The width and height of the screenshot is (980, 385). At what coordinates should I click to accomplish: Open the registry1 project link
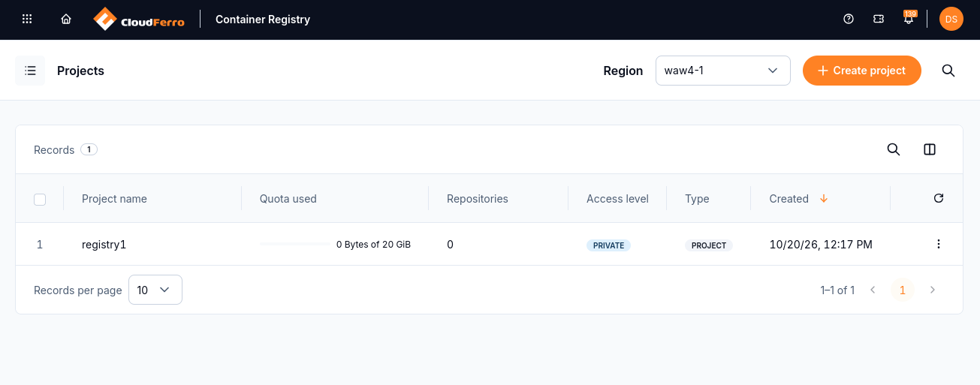pyautogui.click(x=104, y=244)
